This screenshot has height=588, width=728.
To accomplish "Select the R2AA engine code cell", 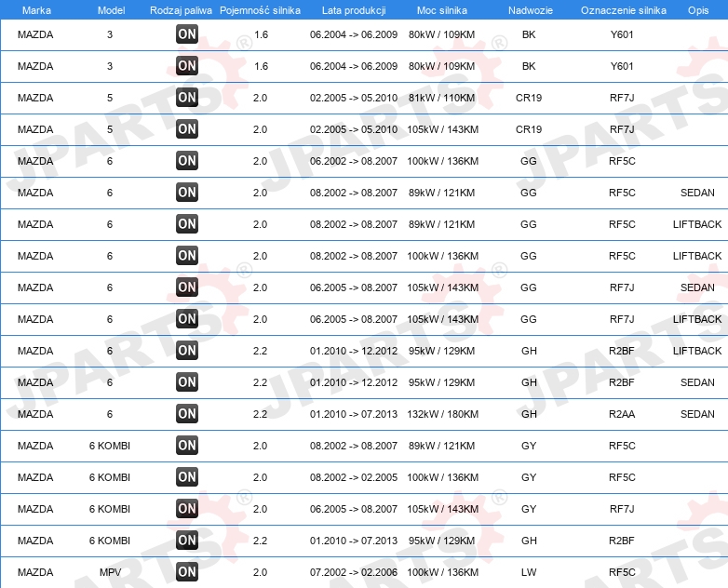I will (622, 414).
